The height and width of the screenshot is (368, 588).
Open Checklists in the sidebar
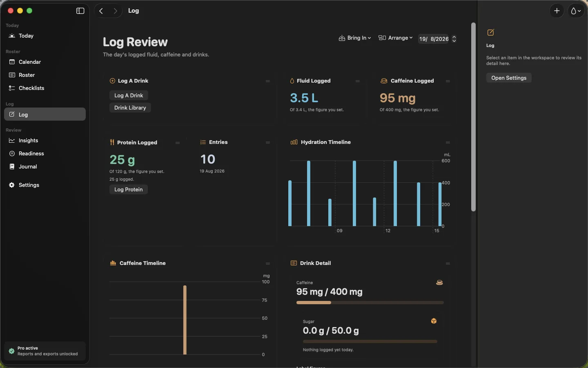coord(45,88)
